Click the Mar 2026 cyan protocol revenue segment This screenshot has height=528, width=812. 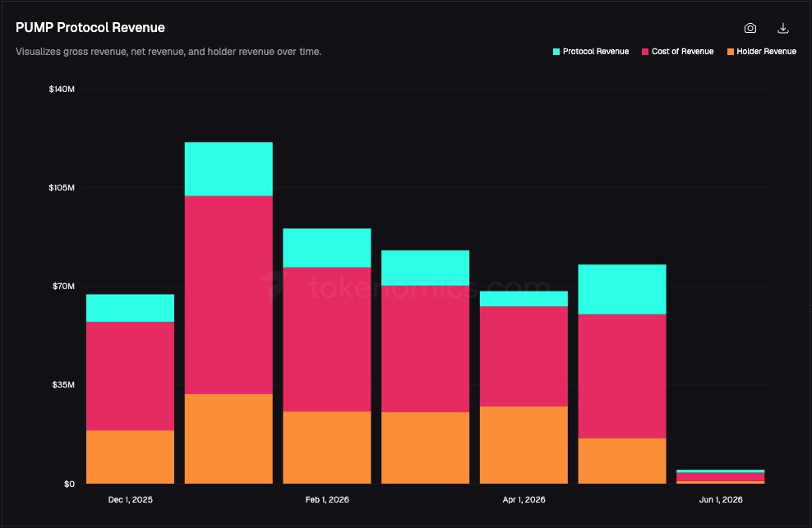click(x=425, y=269)
